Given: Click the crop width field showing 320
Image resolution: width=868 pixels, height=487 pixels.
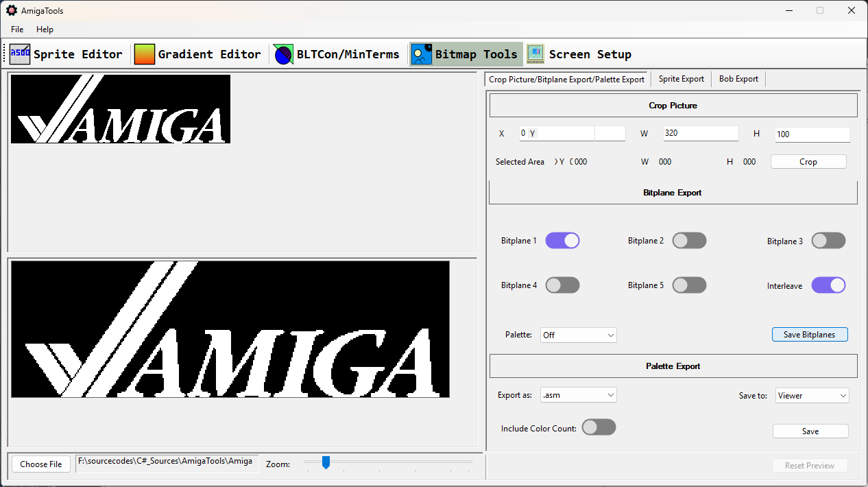Looking at the screenshot, I should [701, 133].
